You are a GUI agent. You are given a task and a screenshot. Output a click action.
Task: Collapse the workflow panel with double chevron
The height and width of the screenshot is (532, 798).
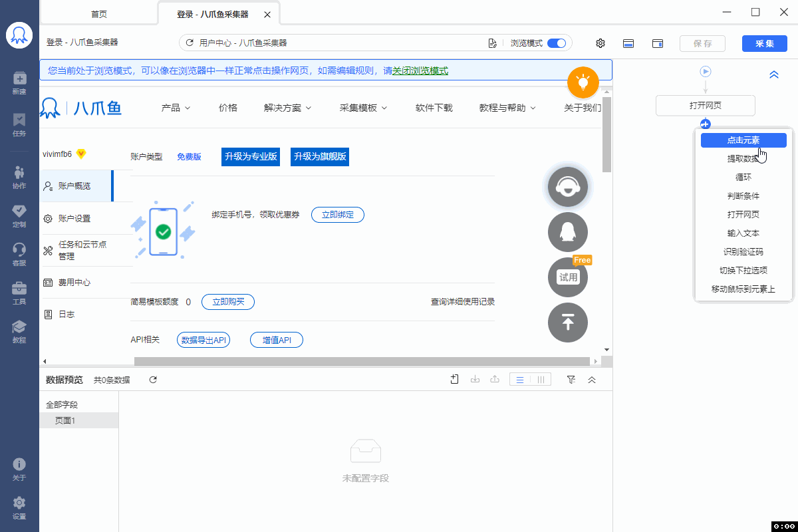pyautogui.click(x=774, y=75)
